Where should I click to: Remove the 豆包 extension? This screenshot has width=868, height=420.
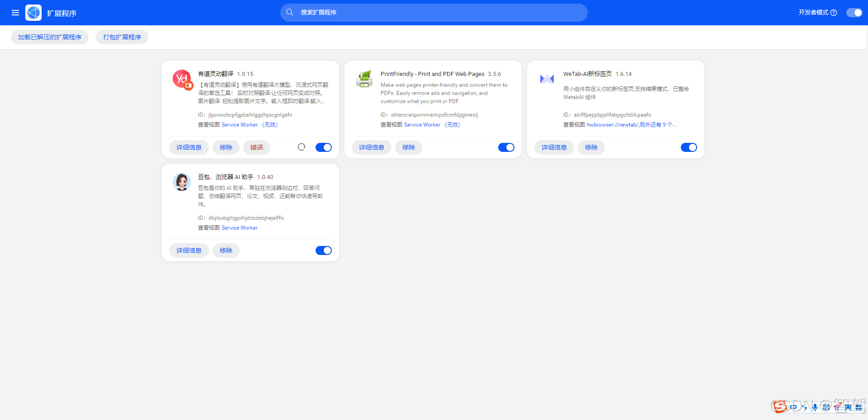pos(226,250)
